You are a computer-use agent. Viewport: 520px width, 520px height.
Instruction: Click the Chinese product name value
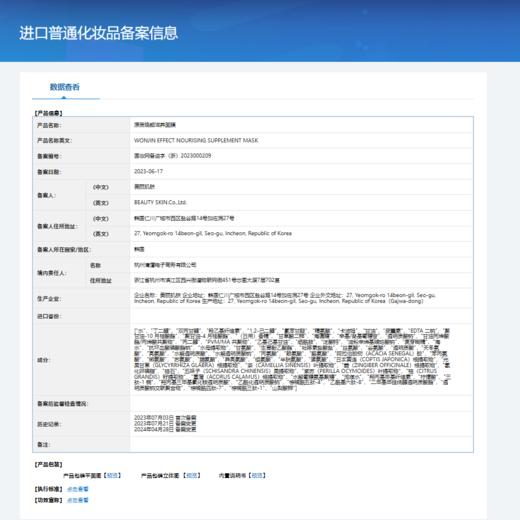[x=155, y=125]
